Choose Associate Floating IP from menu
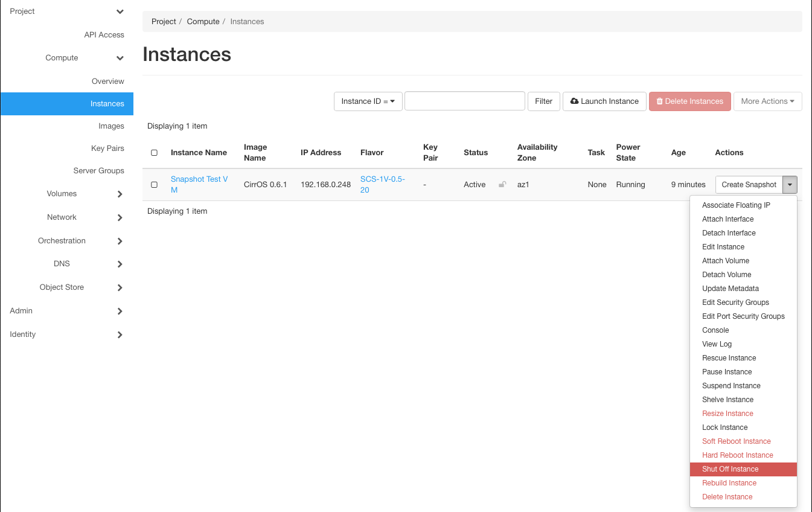The width and height of the screenshot is (812, 512). pos(743,205)
